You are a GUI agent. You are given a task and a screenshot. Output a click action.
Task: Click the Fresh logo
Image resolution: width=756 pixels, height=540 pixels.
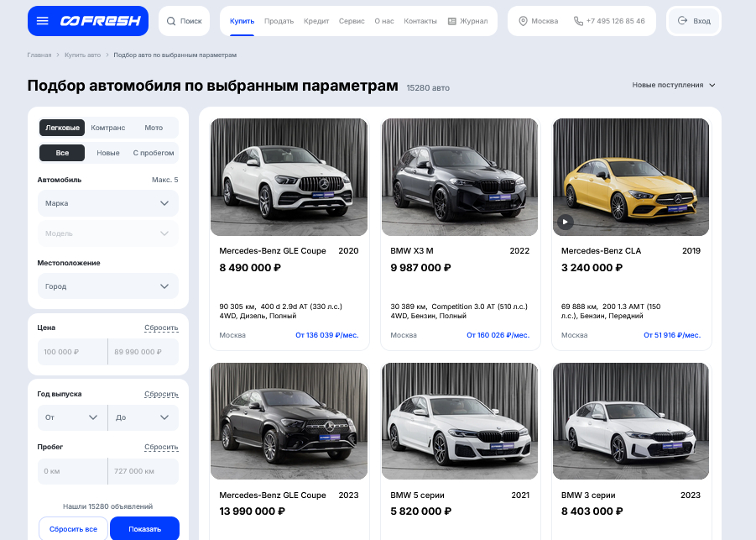(x=100, y=21)
